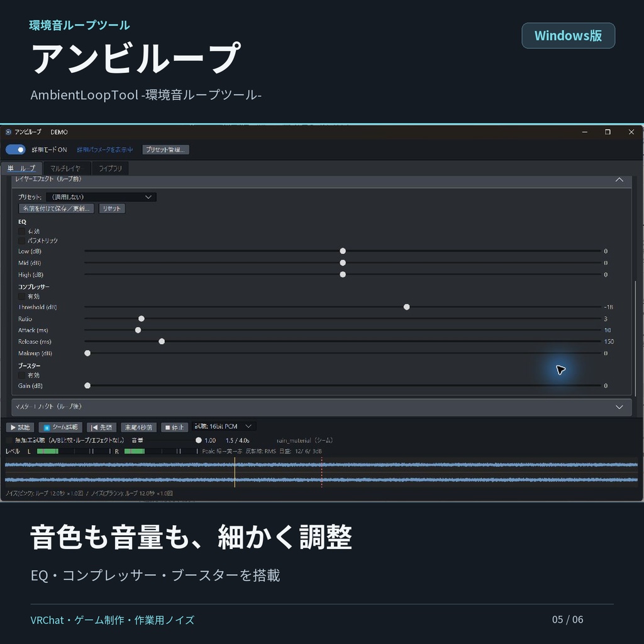This screenshot has width=644, height=644.
Task: Click the lower channel waveform track
Action: (321, 479)
